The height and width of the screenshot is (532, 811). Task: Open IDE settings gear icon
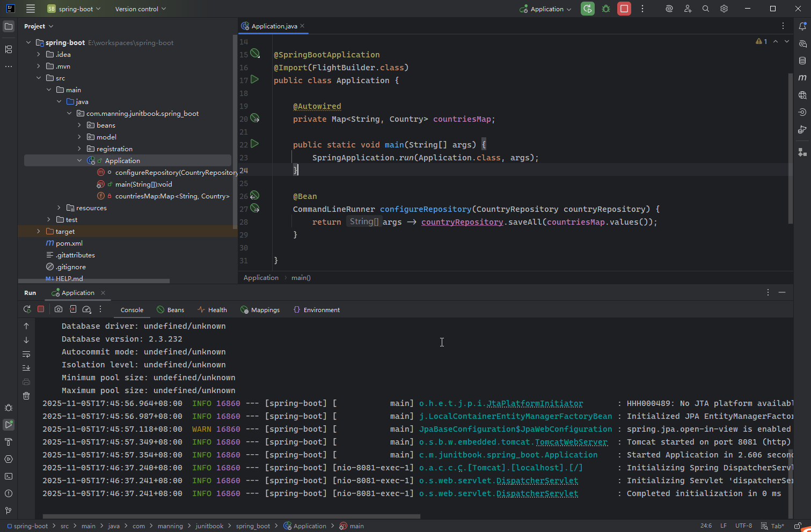pos(724,9)
